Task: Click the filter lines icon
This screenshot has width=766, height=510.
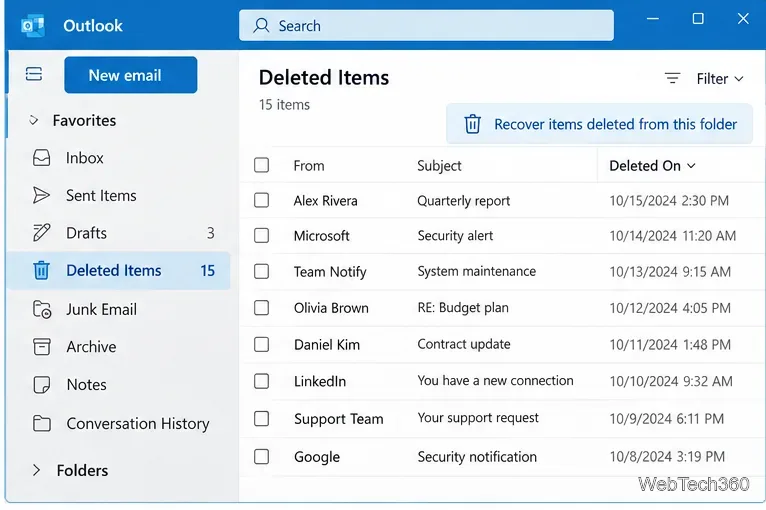Action: pos(673,78)
